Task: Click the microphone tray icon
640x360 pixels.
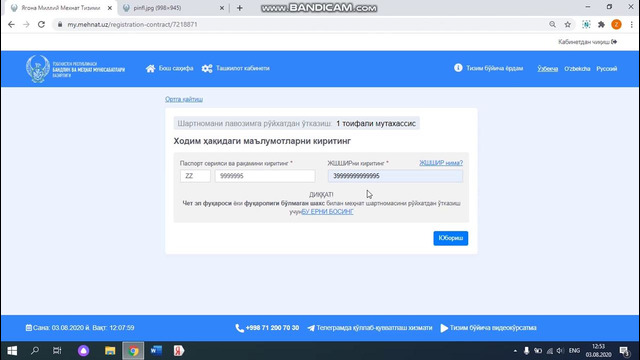Action: pyautogui.click(x=527, y=351)
